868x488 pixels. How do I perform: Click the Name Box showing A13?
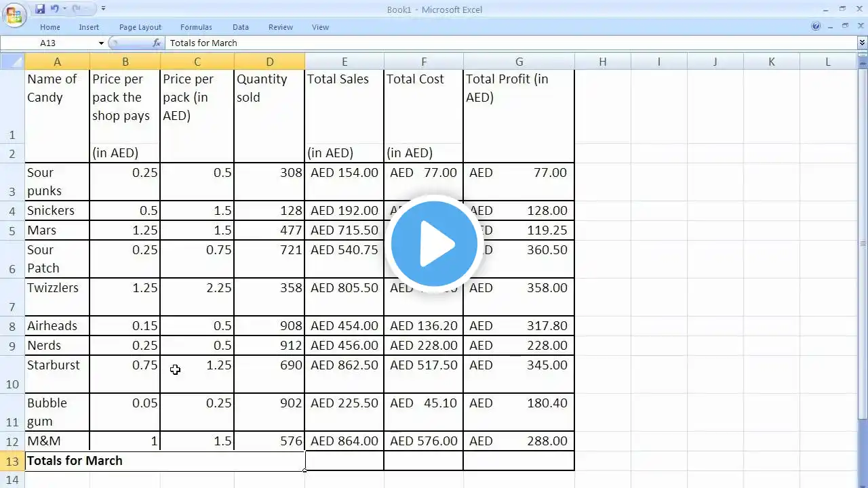[49, 43]
